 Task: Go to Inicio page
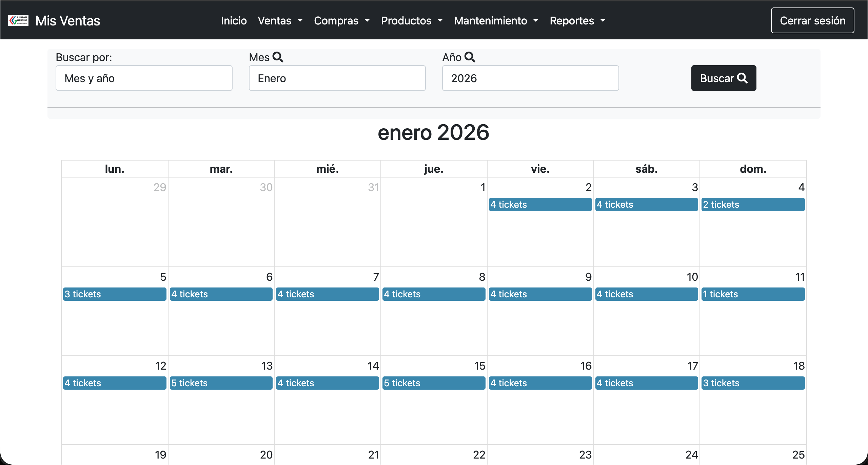pyautogui.click(x=234, y=21)
